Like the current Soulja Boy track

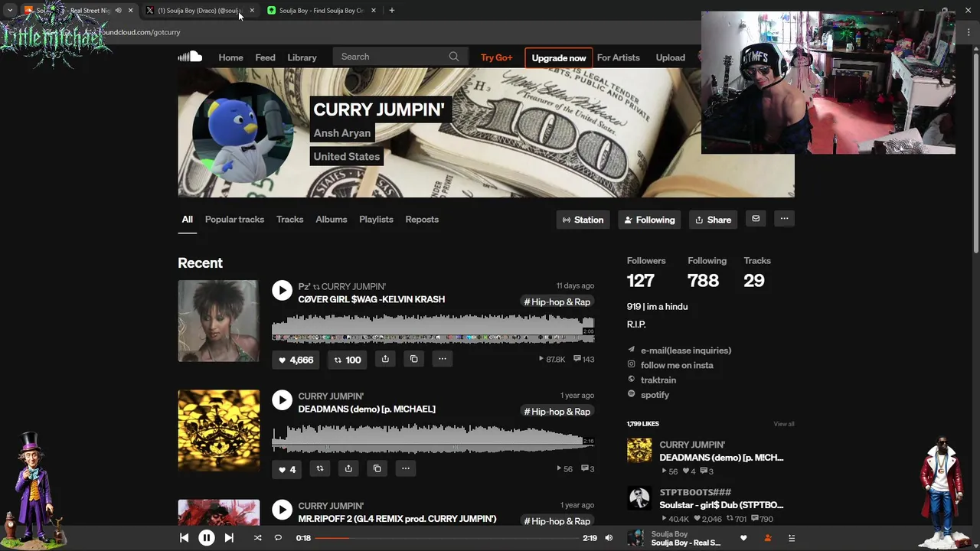coord(743,538)
